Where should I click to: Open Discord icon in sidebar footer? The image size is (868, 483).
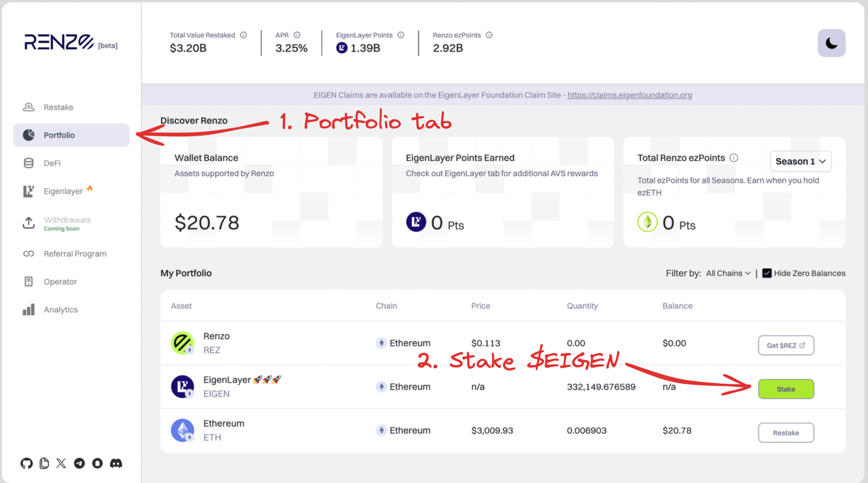pyautogui.click(x=116, y=463)
